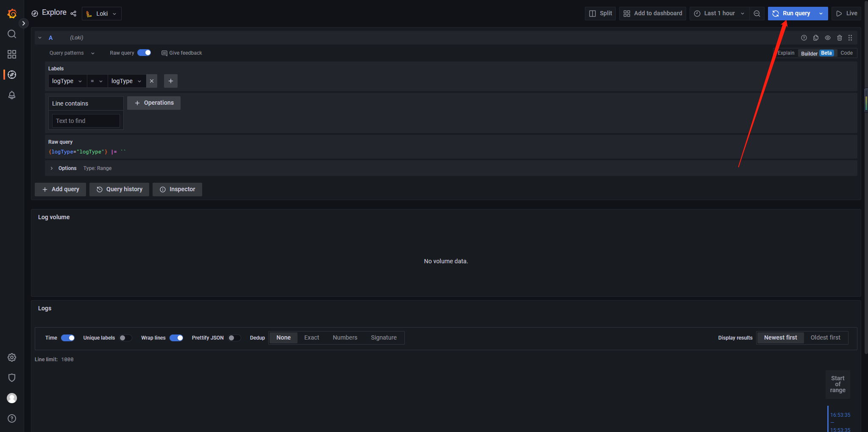
Task: Open the Search icon in sidebar
Action: pos(12,34)
